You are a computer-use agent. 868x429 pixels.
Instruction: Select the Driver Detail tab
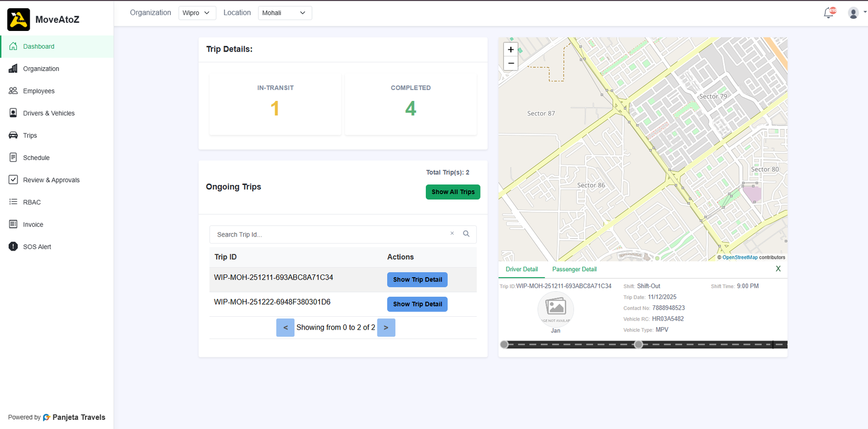521,270
